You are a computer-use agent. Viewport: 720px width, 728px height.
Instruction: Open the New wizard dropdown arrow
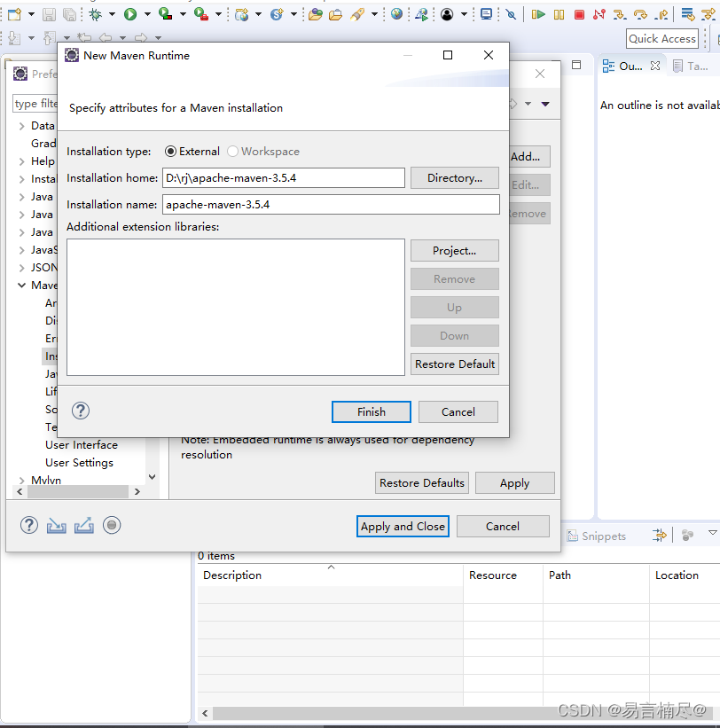click(x=31, y=14)
